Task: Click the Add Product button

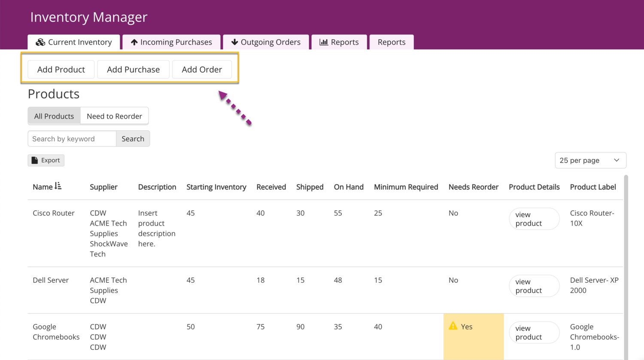Action: [x=61, y=70]
